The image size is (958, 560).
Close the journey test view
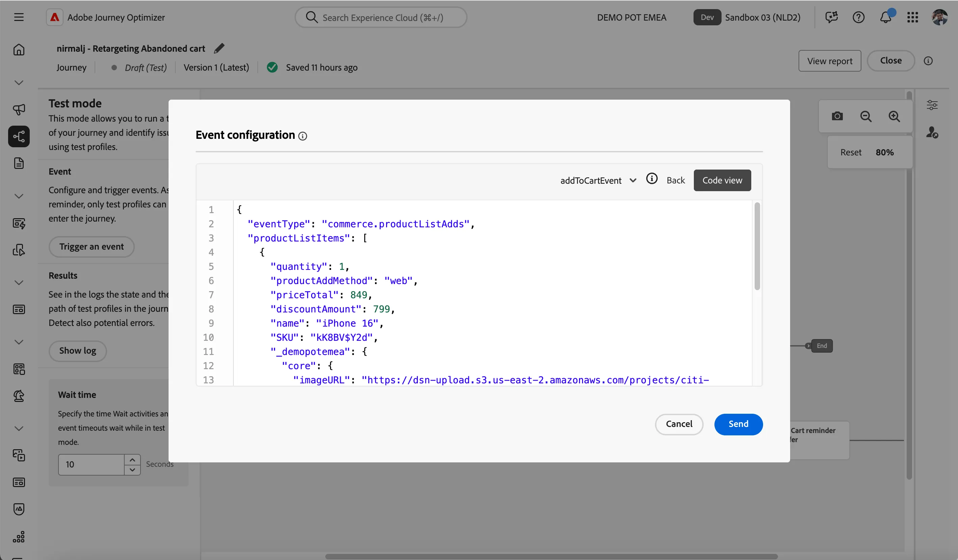tap(890, 60)
